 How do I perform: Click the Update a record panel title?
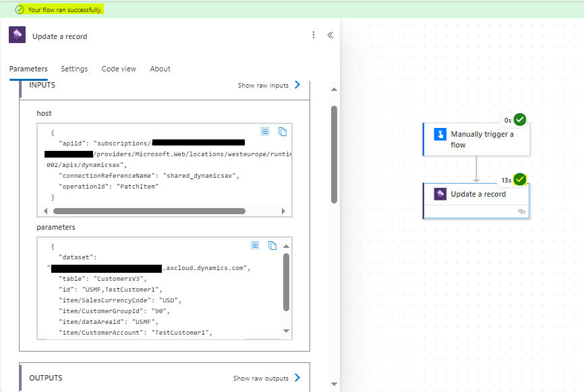pyautogui.click(x=59, y=36)
